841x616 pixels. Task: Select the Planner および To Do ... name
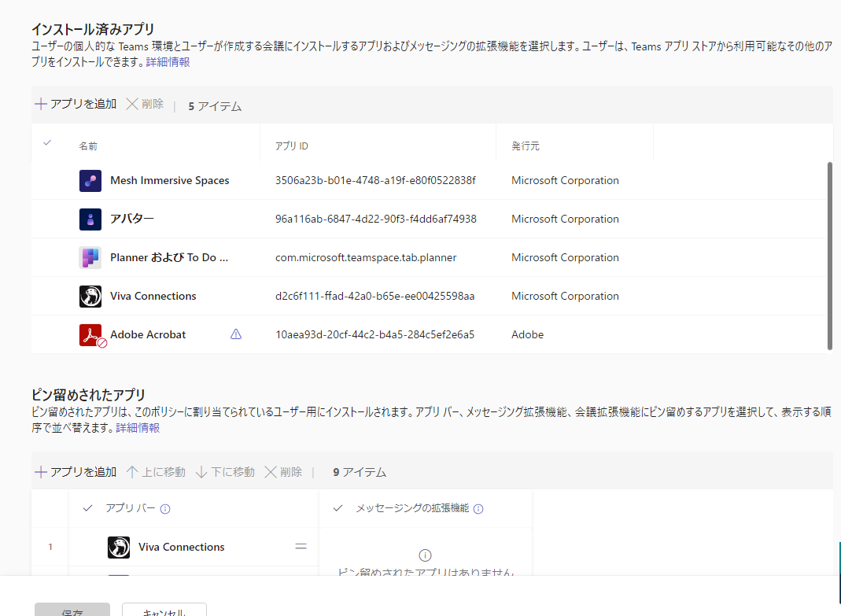[x=169, y=257]
